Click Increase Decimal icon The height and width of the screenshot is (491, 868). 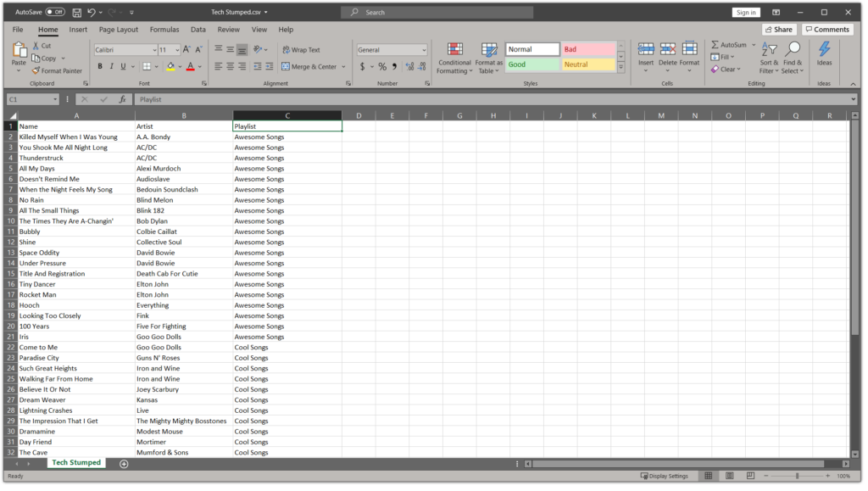coord(409,66)
